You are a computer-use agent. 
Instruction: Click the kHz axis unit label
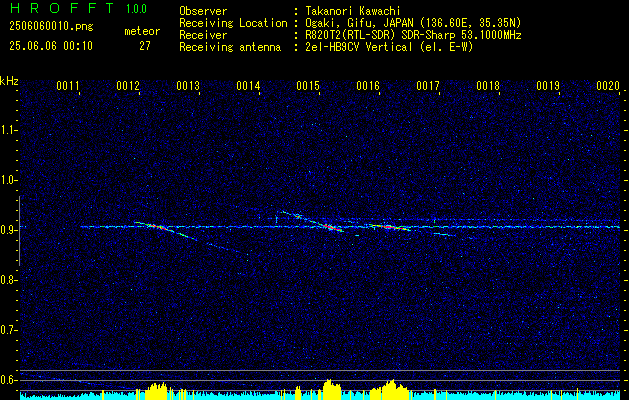tap(9, 81)
